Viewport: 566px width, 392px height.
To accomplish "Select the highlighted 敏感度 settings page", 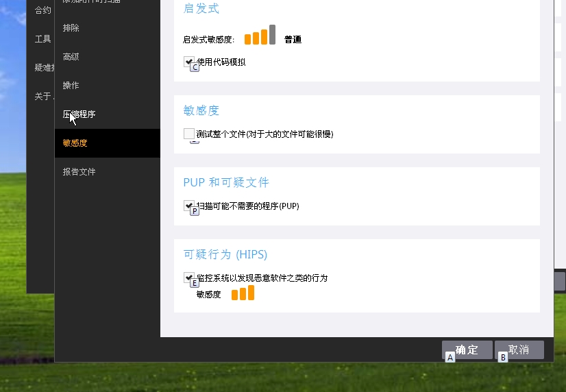I will coord(107,143).
